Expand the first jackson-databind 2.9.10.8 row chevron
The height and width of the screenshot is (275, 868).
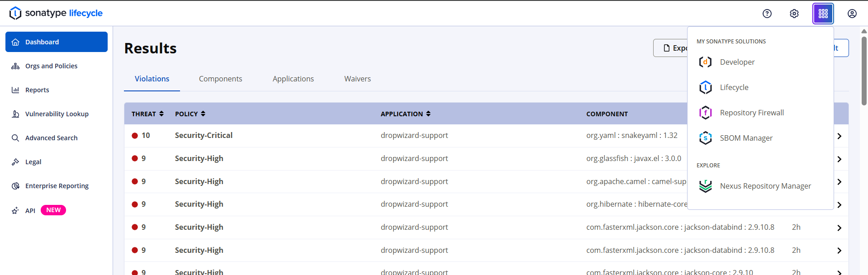coord(840,228)
